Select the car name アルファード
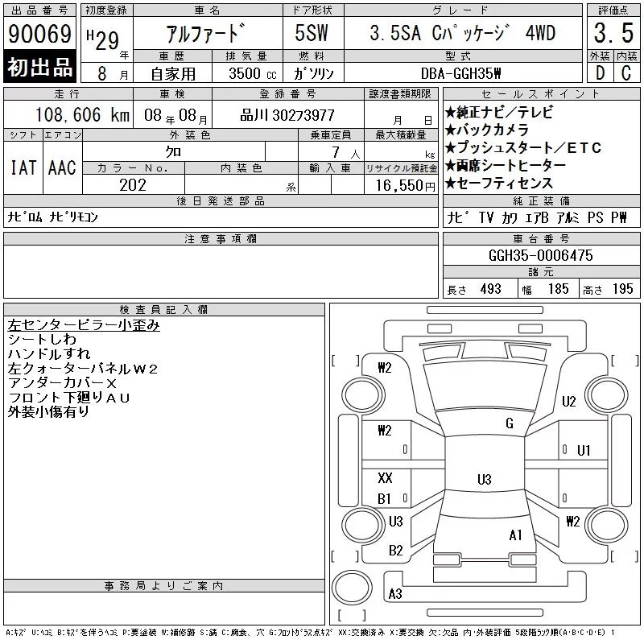 coord(205,34)
